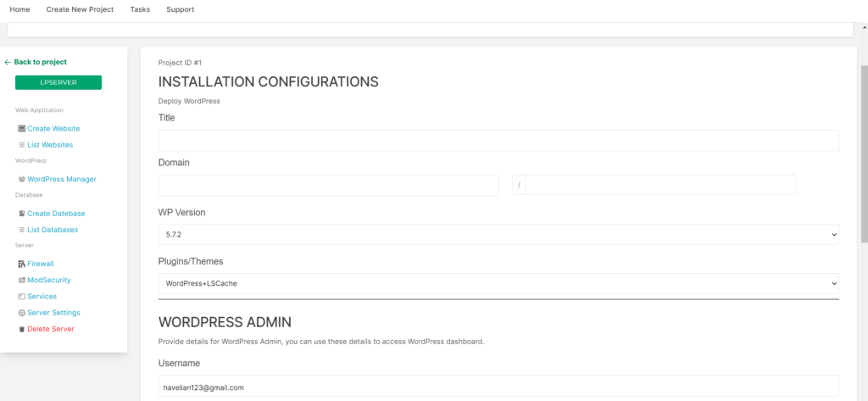Open the Create New Project menu

pos(80,9)
